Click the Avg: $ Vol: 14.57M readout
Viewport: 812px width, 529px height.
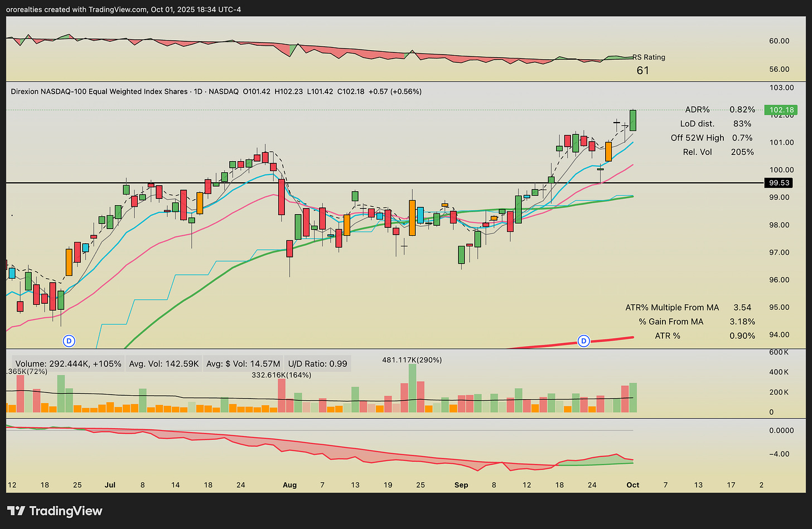coord(243,363)
